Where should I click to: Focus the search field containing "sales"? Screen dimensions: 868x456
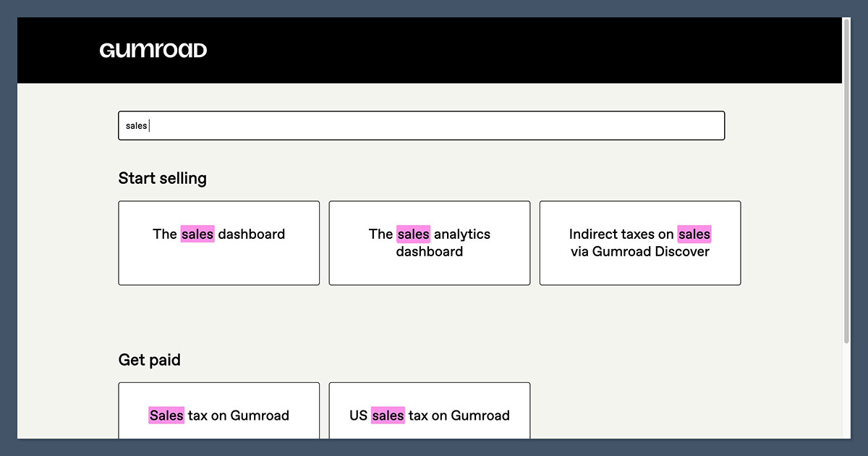point(421,125)
